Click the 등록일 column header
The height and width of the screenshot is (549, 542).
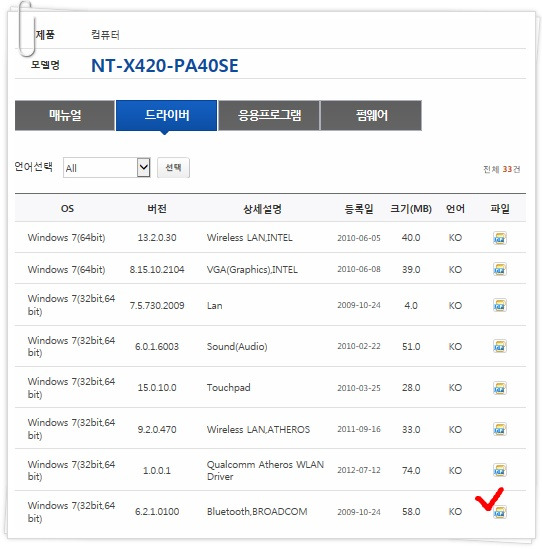click(x=359, y=209)
